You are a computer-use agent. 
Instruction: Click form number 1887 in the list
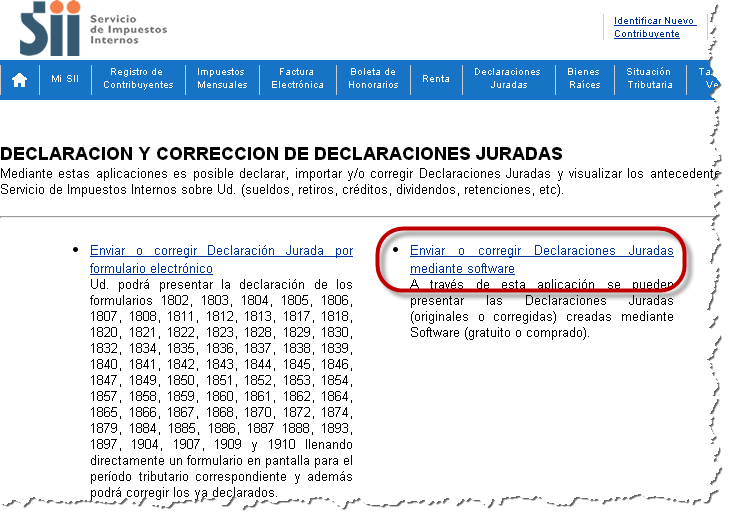262,428
